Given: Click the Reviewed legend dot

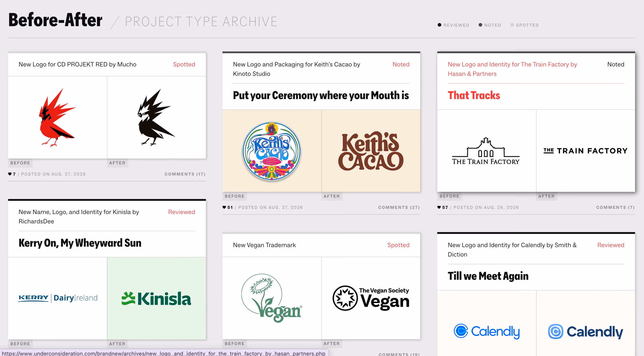Looking at the screenshot, I should coord(439,25).
